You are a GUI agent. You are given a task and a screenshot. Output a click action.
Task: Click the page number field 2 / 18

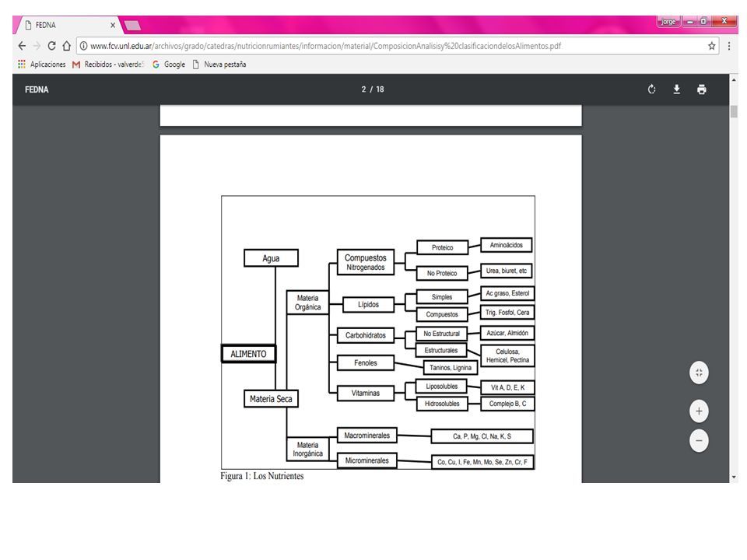click(373, 89)
